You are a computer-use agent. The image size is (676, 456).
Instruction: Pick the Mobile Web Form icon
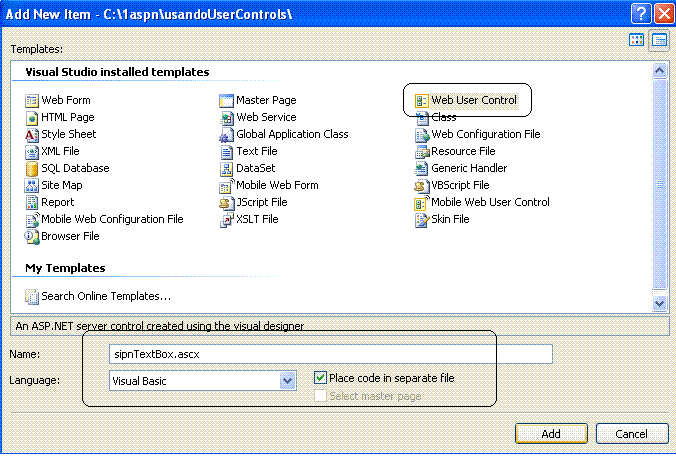pyautogui.click(x=227, y=186)
